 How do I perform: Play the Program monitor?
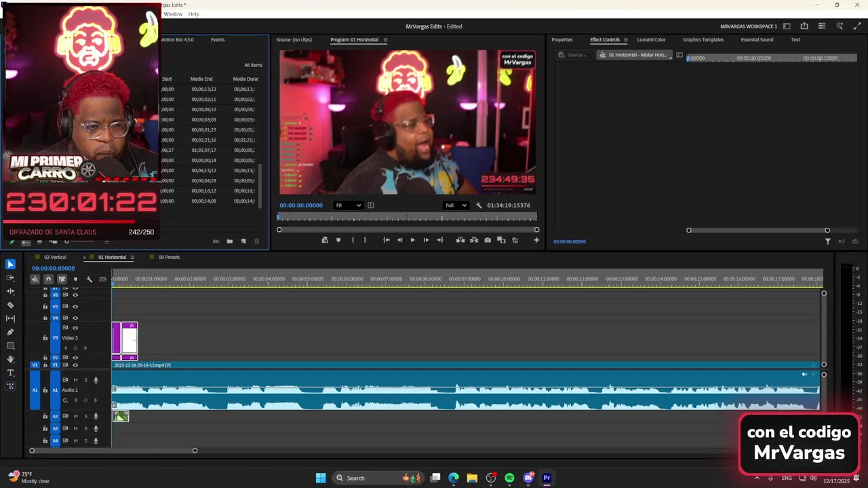[x=412, y=240]
